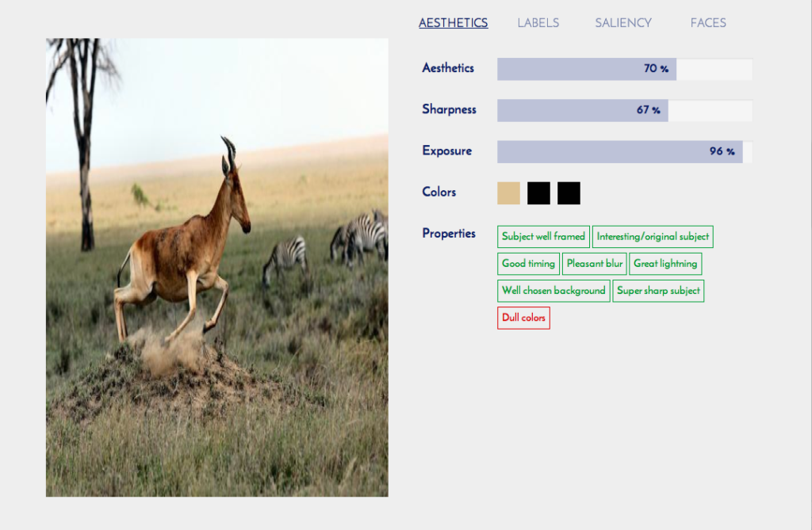Open the Labels tab
The height and width of the screenshot is (530, 812).
point(538,23)
